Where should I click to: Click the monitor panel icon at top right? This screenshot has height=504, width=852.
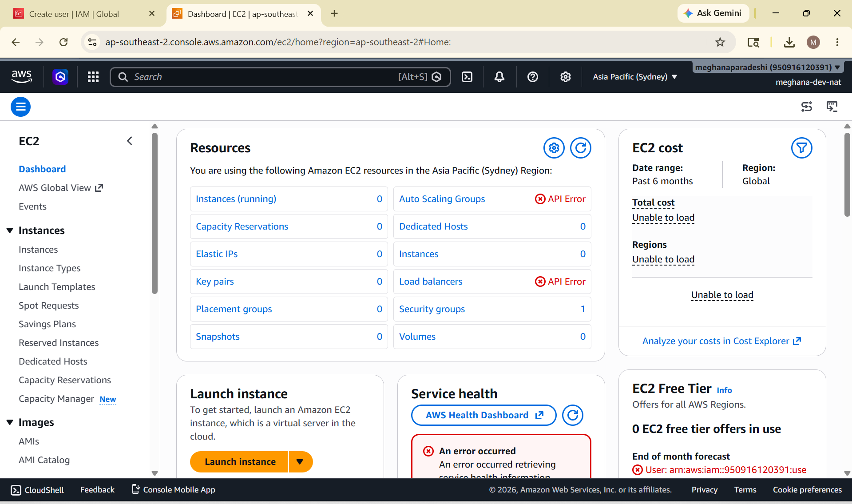point(832,107)
